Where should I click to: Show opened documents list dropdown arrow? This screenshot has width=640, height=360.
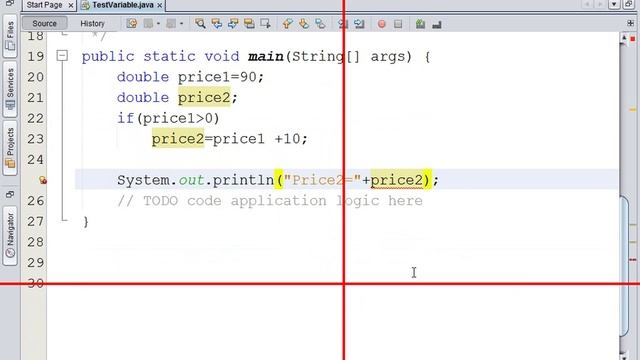tap(614, 4)
